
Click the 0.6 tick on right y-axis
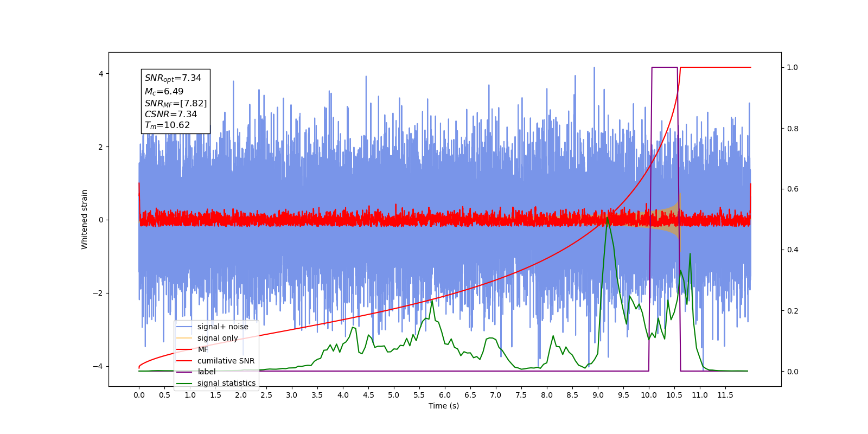792,189
